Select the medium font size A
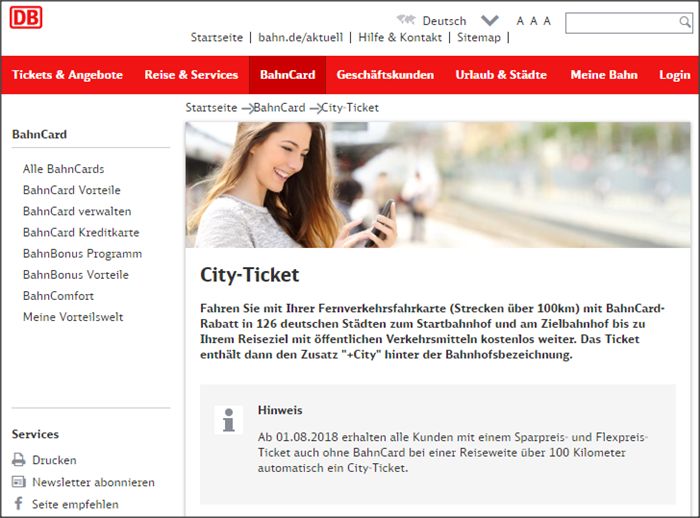This screenshot has width=700, height=518. click(x=533, y=21)
